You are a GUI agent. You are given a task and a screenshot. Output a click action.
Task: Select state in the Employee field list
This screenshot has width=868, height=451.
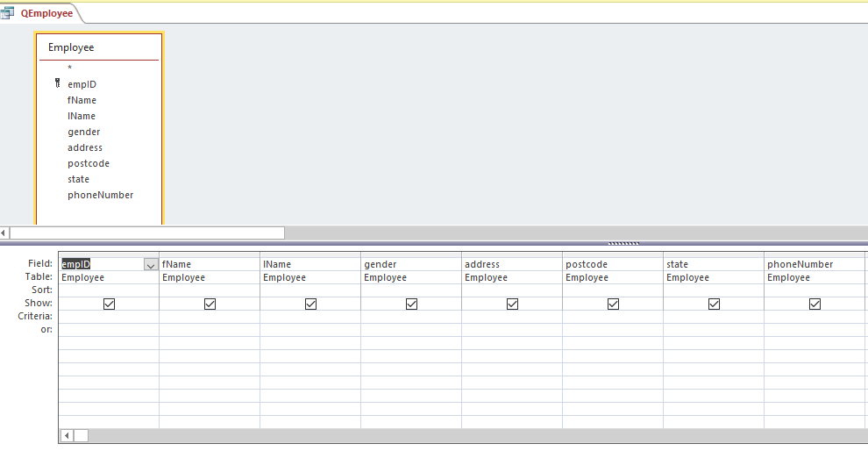[79, 179]
